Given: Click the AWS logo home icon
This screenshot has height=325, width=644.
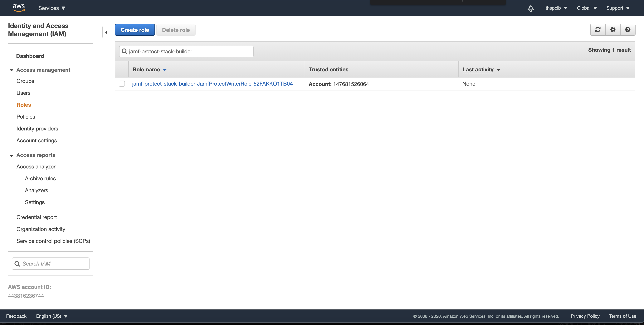Looking at the screenshot, I should (19, 8).
